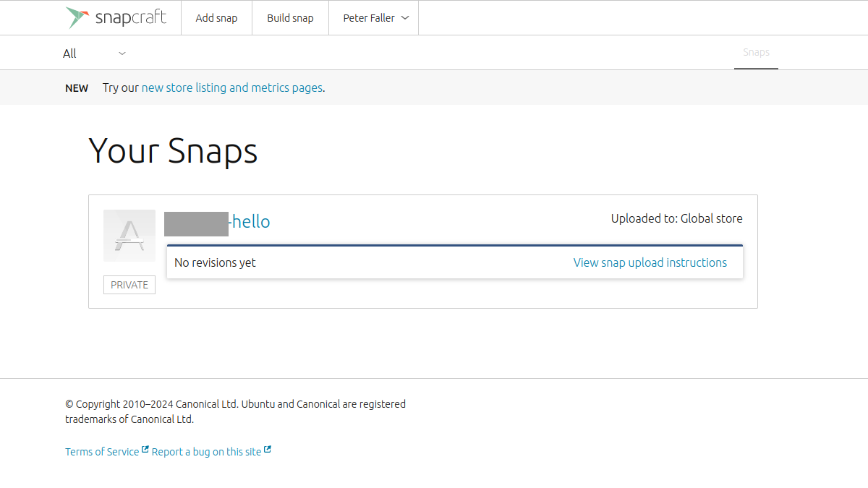Click external-link icon beside Report a bug
The image size is (868, 488).
click(268, 450)
